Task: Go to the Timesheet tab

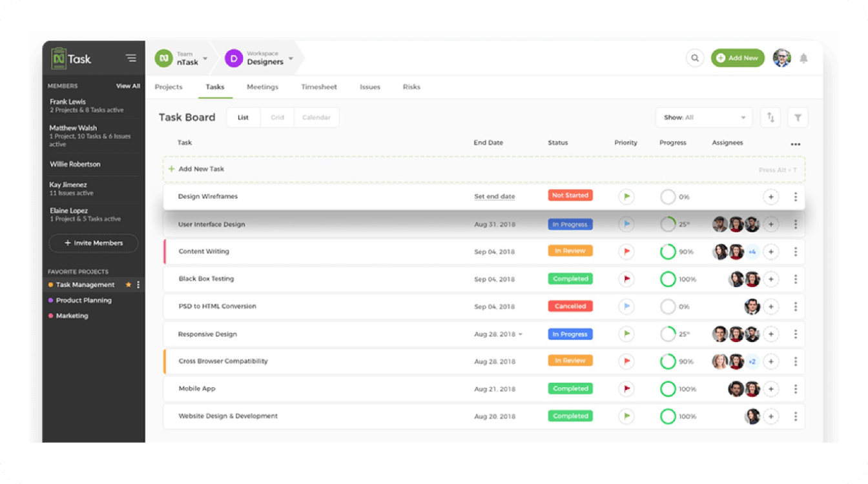Action: click(319, 87)
